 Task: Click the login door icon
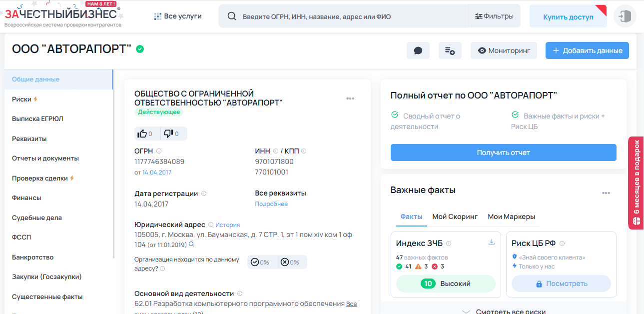(x=625, y=16)
